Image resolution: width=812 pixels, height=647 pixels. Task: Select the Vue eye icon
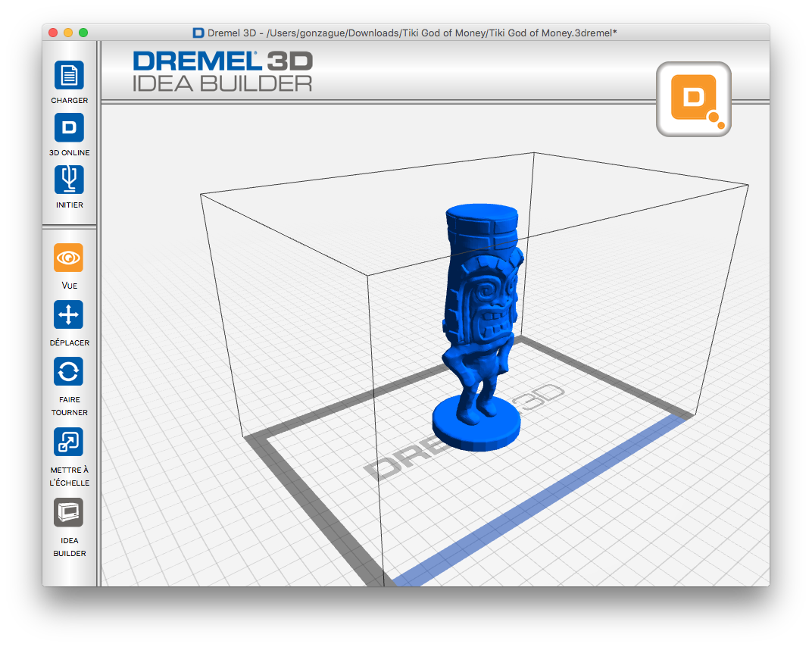coord(69,258)
